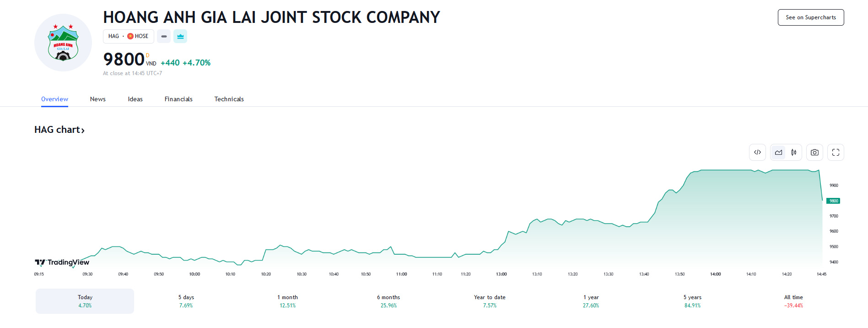The height and width of the screenshot is (328, 868).
Task: Click the crown badge icon near HOSE
Action: (x=180, y=36)
